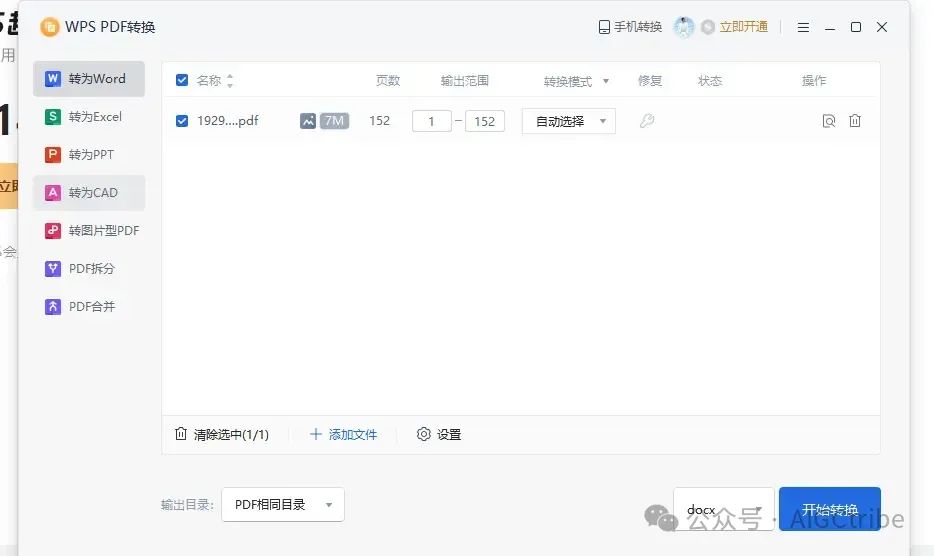Click 手机转换 in the title bar

tap(630, 27)
